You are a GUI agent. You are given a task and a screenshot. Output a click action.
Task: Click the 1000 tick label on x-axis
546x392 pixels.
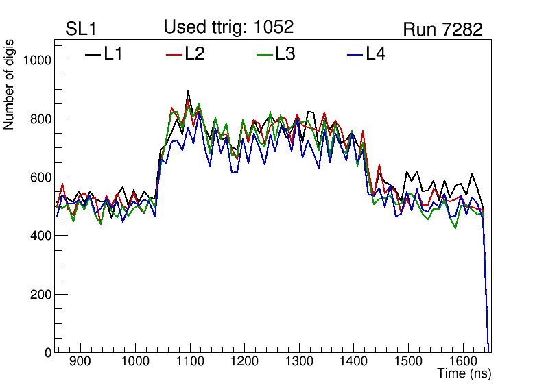point(134,362)
